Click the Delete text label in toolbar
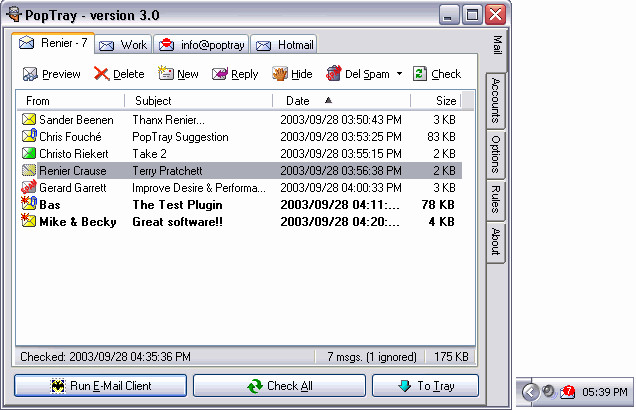The height and width of the screenshot is (410, 636). pyautogui.click(x=129, y=74)
